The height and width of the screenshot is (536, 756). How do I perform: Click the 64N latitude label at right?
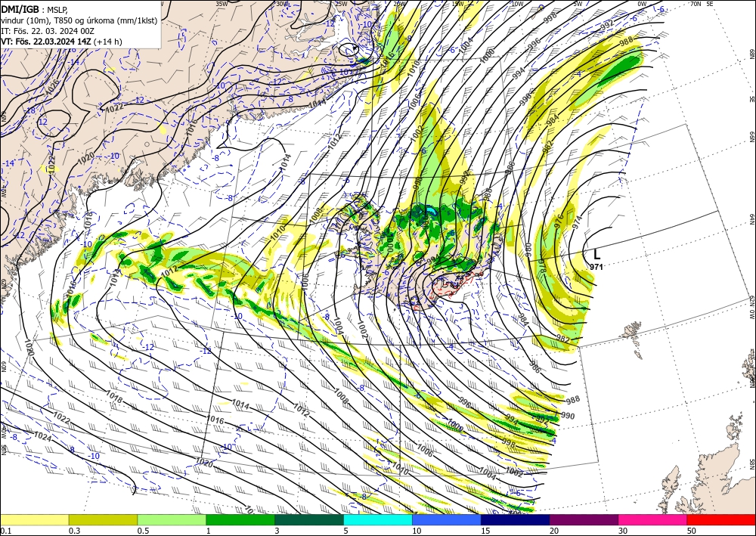click(752, 219)
